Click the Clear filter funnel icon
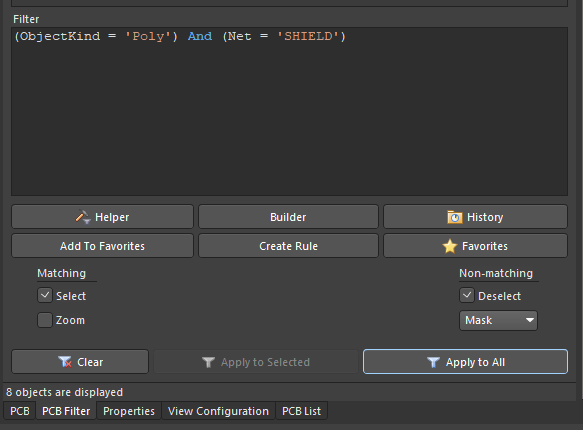This screenshot has width=583, height=430. point(65,362)
